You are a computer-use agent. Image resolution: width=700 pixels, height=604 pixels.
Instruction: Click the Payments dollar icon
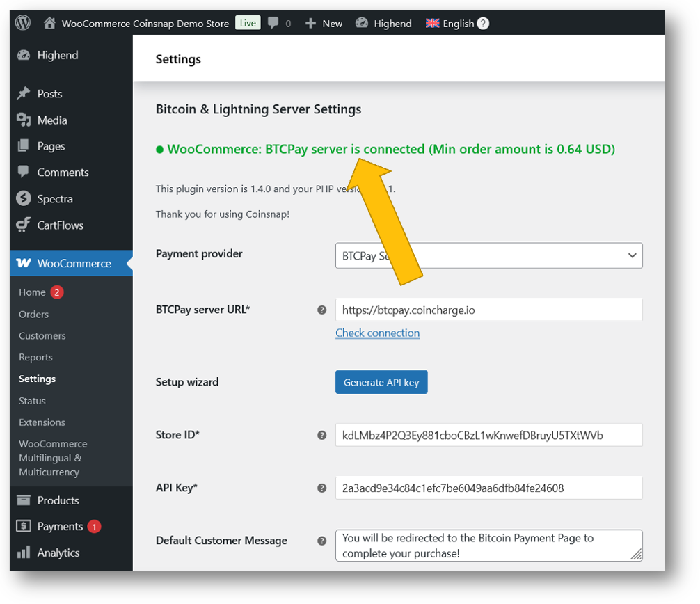pyautogui.click(x=23, y=526)
